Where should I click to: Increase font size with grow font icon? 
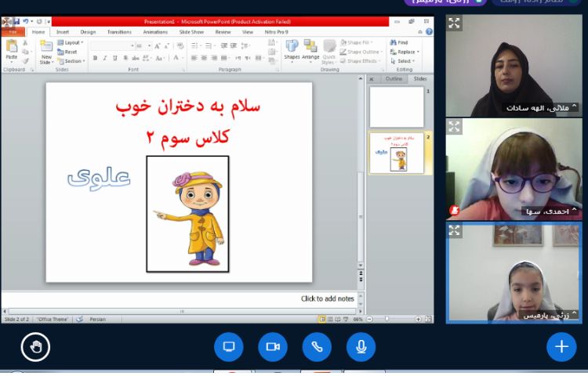pyautogui.click(x=158, y=46)
